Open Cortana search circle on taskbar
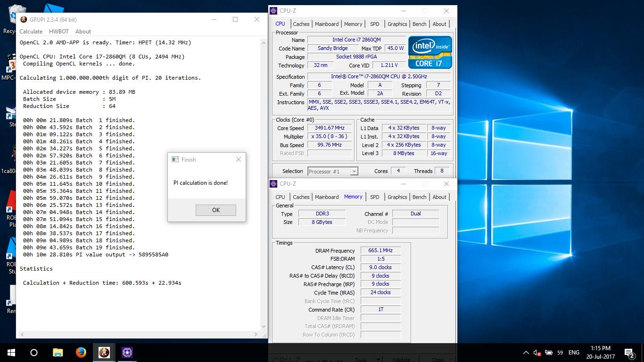Image resolution: width=644 pixels, height=362 pixels. (34, 352)
